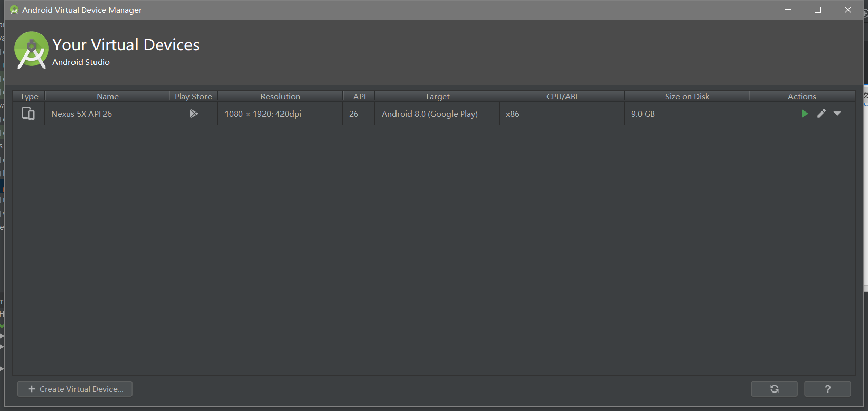Click the phone/tablet device type icon
868x411 pixels.
pyautogui.click(x=28, y=114)
